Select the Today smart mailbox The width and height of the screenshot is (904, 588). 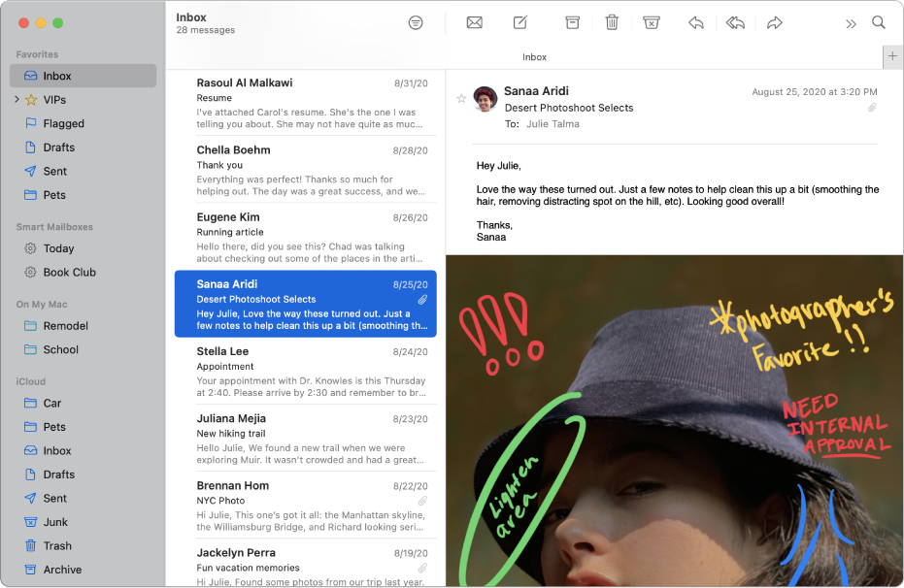[x=84, y=248]
